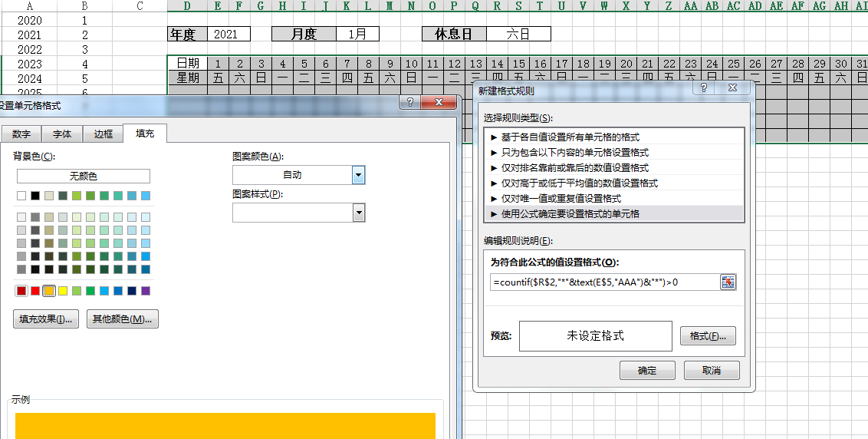Screen dimensions: 868x439
Task: Select column AH header
Action: coord(841,6)
